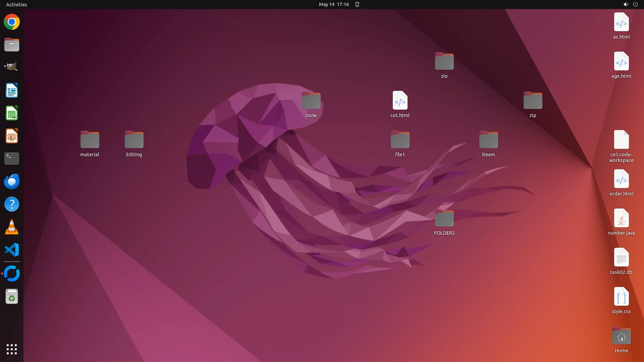Select the FOLDER2 desktop folder

pos(444,219)
